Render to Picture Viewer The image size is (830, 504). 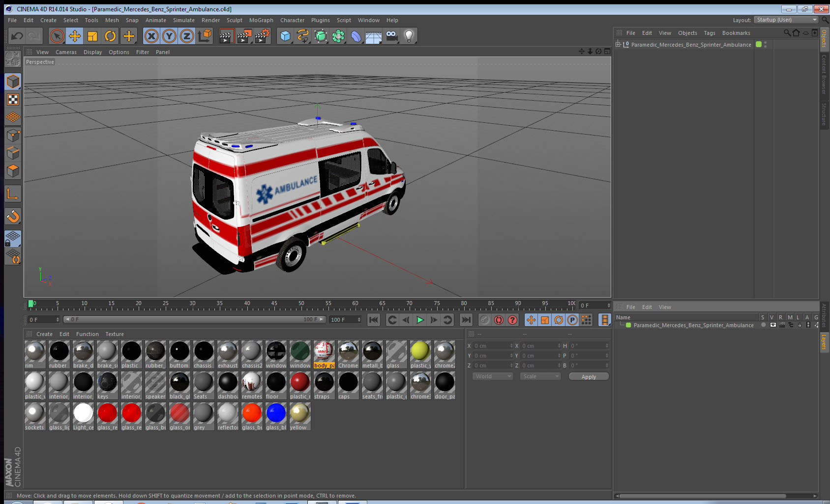(244, 36)
